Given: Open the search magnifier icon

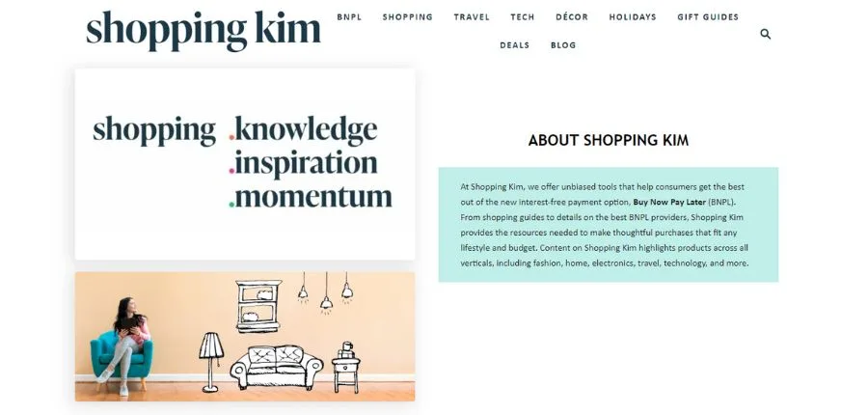Looking at the screenshot, I should [765, 34].
